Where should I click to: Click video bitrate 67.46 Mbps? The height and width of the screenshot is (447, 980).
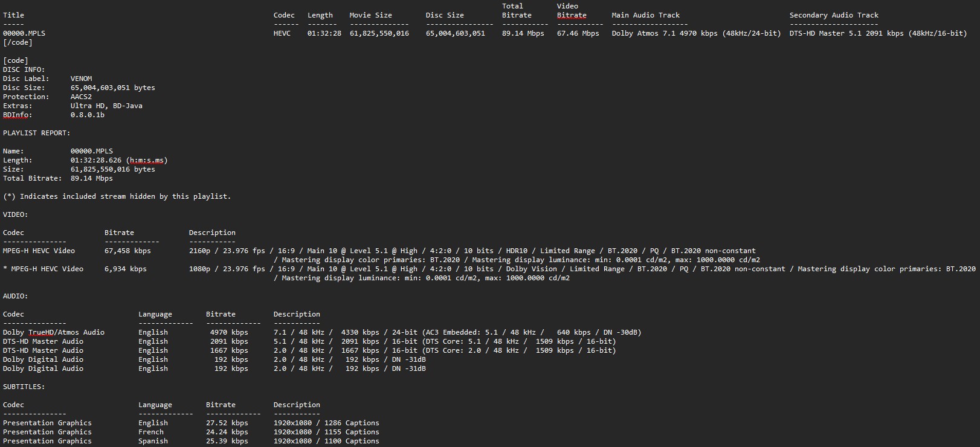click(578, 33)
